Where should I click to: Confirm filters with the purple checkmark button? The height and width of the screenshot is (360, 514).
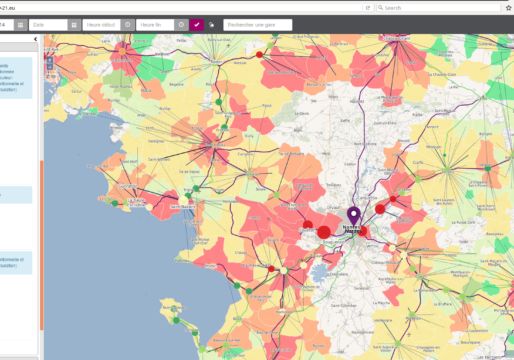(x=197, y=25)
